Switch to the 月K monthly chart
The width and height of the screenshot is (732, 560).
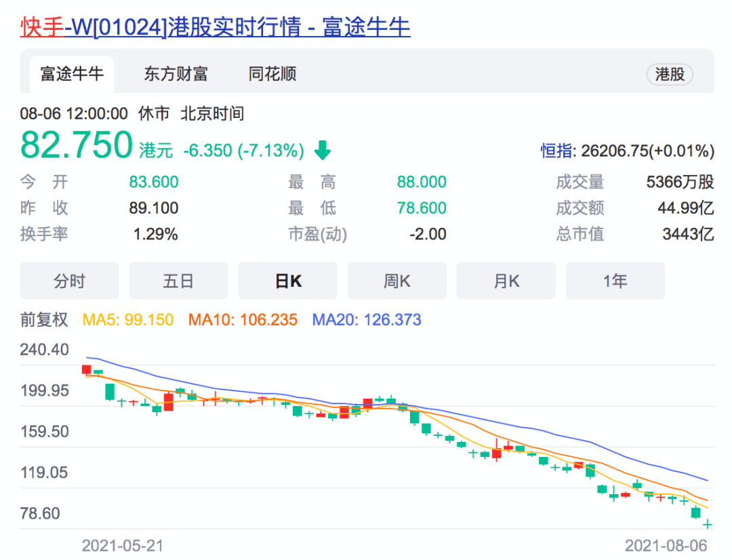point(506,281)
